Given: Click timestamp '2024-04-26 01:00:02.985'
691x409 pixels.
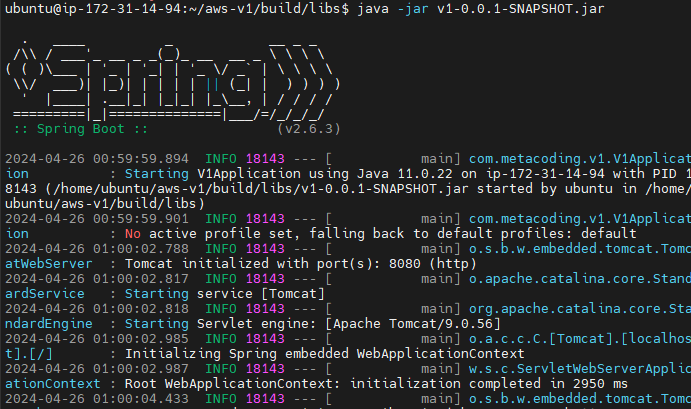Looking at the screenshot, I should pos(97,338).
